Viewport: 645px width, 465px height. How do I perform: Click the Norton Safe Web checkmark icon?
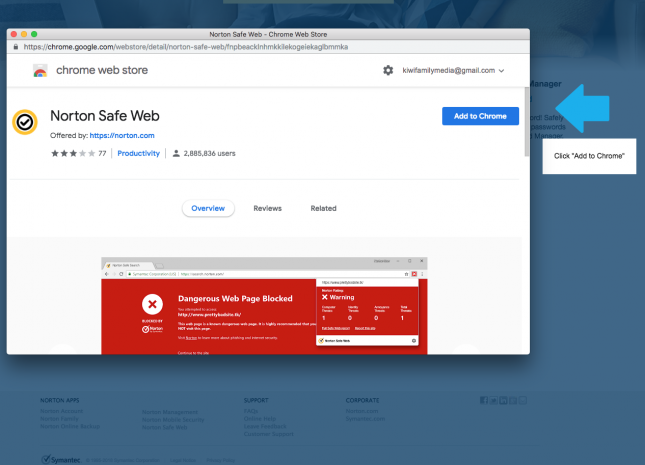[x=26, y=122]
